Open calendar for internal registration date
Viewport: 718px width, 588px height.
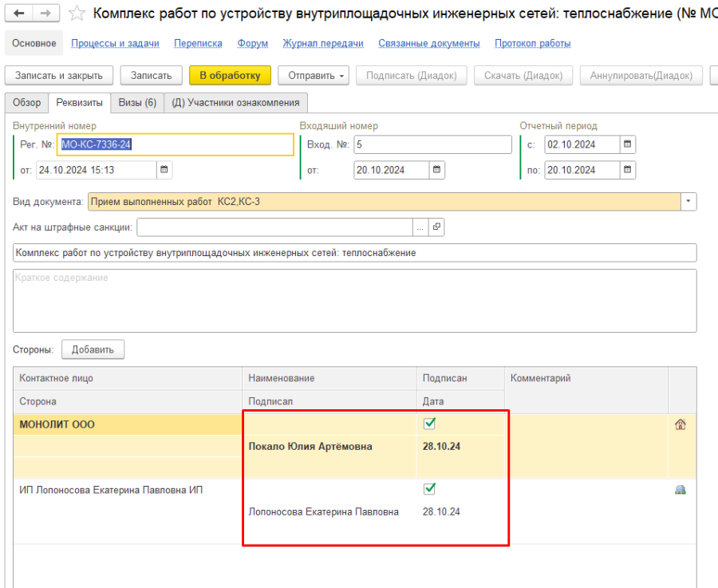[x=164, y=169]
